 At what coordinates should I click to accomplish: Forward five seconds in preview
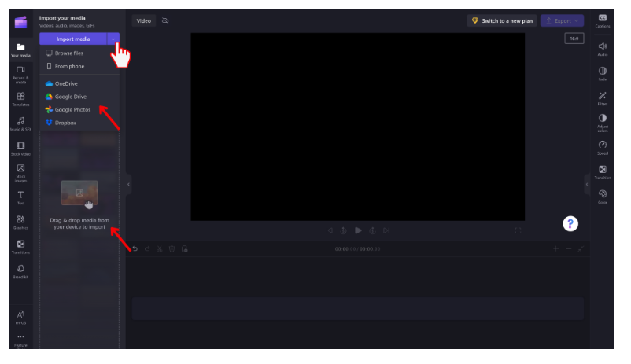(x=372, y=230)
